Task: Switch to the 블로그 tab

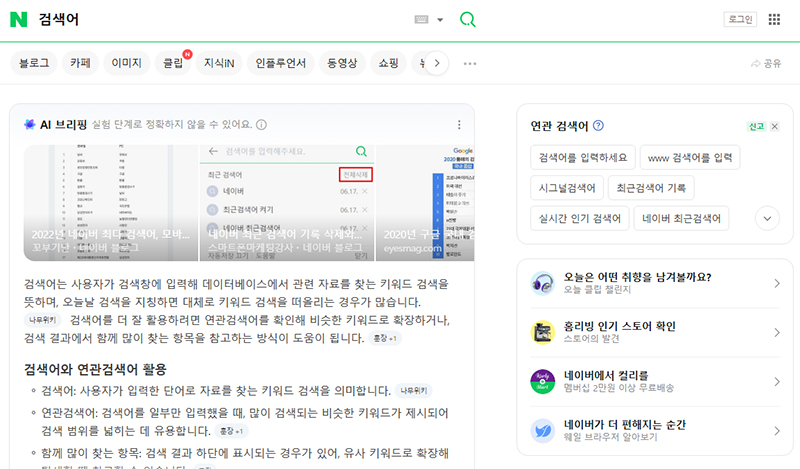Action: 33,64
